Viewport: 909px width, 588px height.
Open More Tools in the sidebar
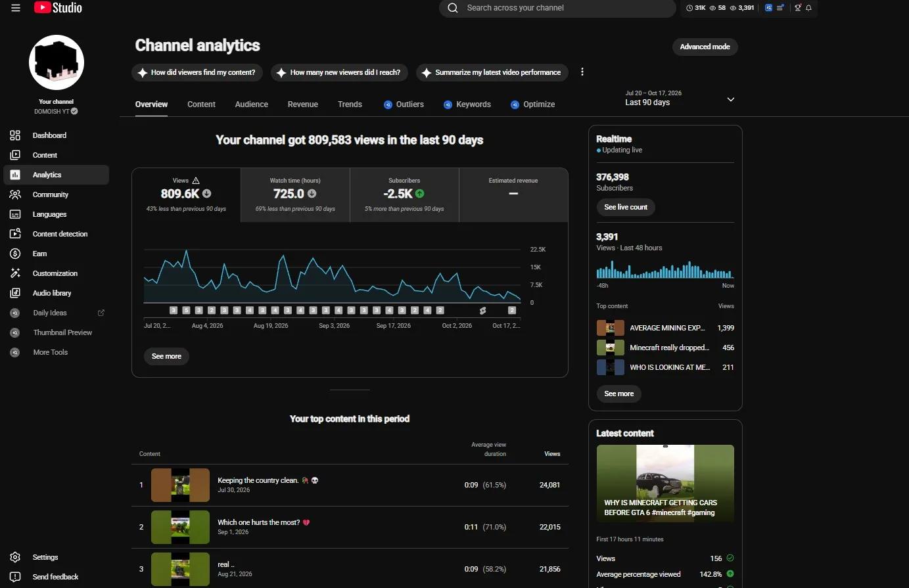click(57, 352)
